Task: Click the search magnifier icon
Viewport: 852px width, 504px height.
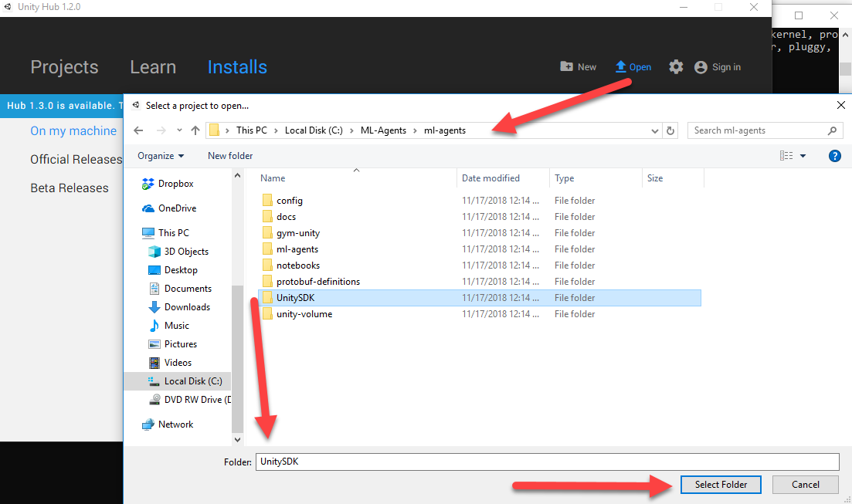Action: 832,130
